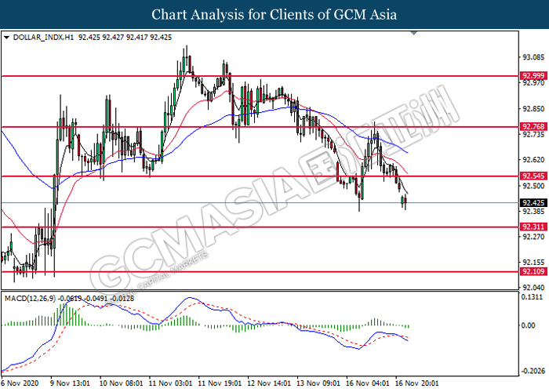Click the MACD zero level 0.00 label

click(x=529, y=326)
